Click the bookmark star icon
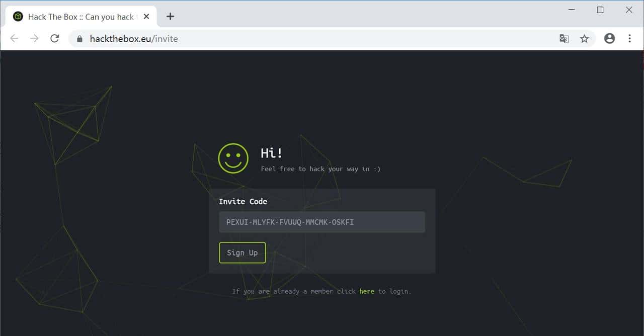This screenshot has width=644, height=336. (x=585, y=38)
